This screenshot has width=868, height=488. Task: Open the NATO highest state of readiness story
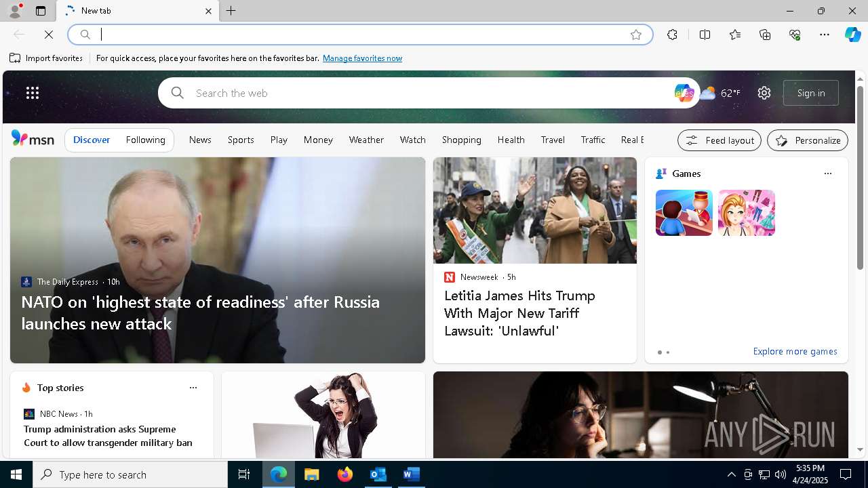(200, 312)
